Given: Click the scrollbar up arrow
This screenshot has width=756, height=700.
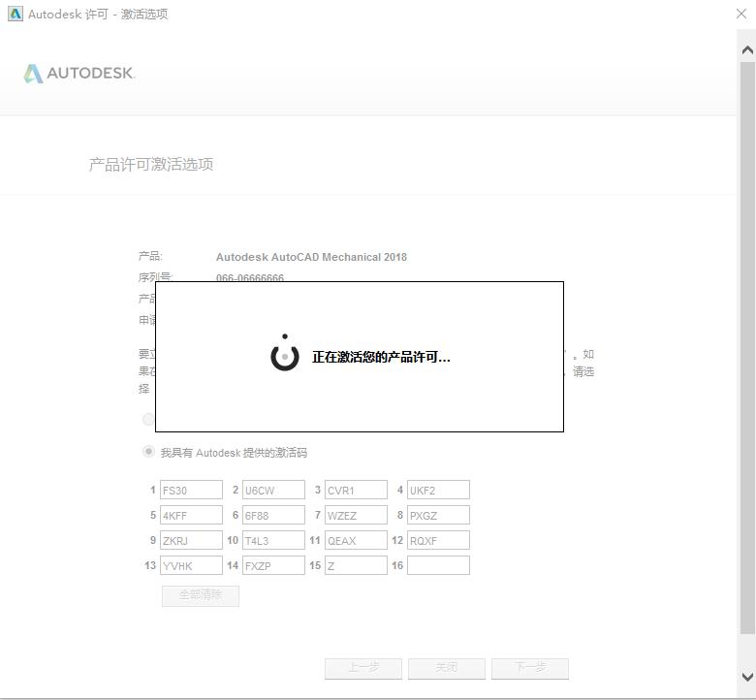Looking at the screenshot, I should click(x=747, y=49).
